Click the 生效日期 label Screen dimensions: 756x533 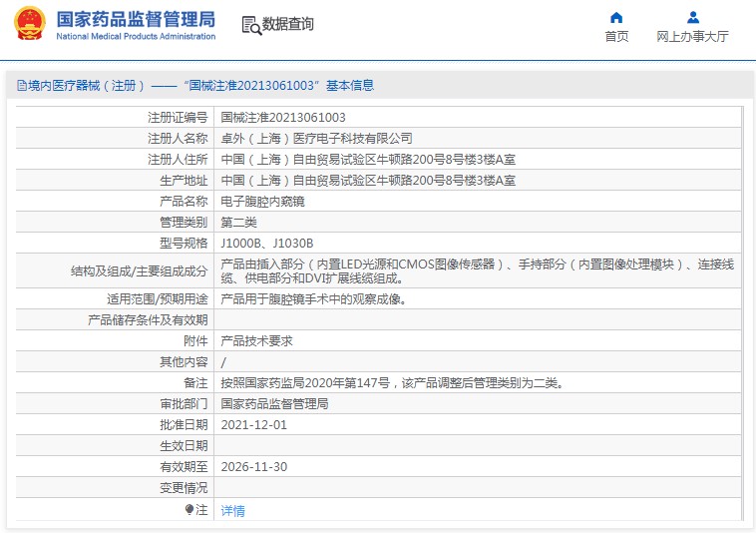pyautogui.click(x=184, y=446)
